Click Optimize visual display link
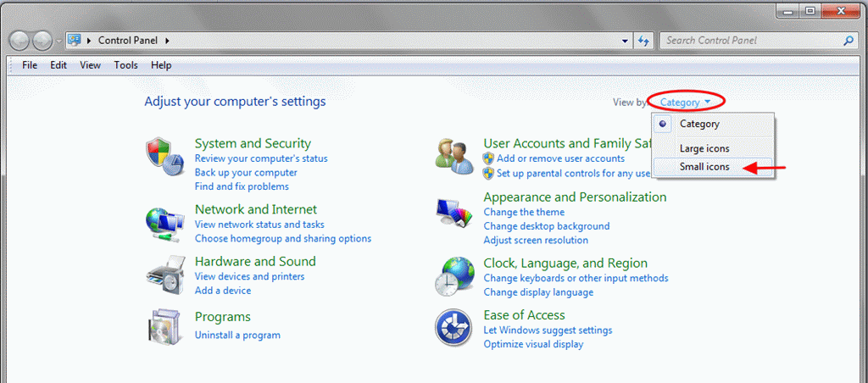The width and height of the screenshot is (868, 383). click(x=533, y=344)
